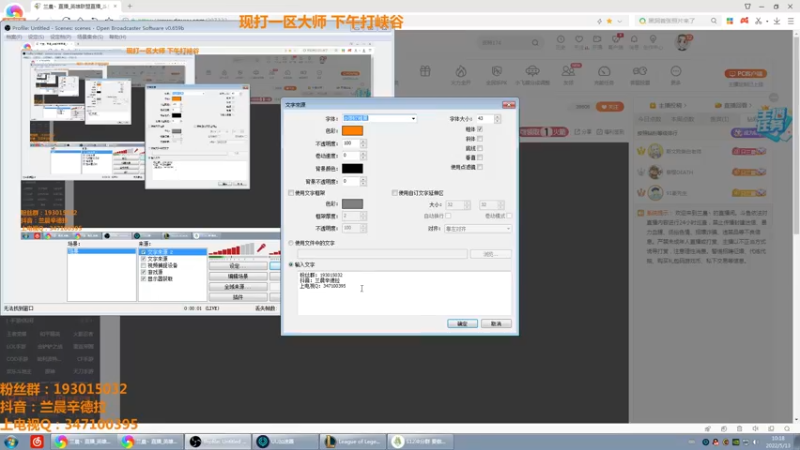Click the microphone icon in OBS

(261, 248)
